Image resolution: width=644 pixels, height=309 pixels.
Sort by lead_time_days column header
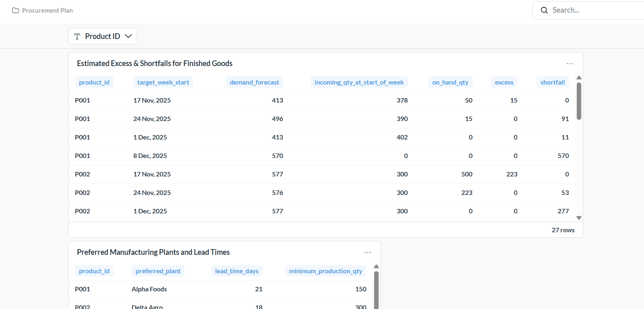237,271
